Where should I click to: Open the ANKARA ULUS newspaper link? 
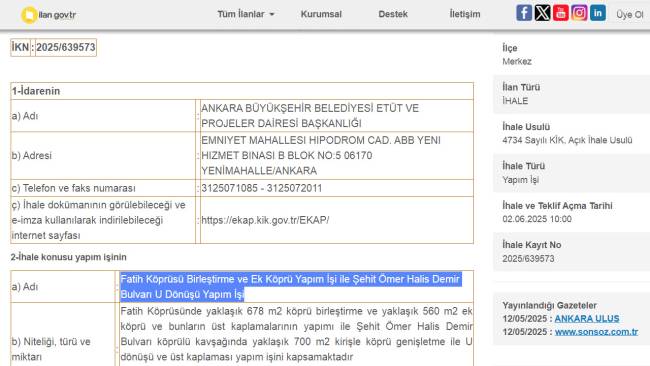click(587, 319)
